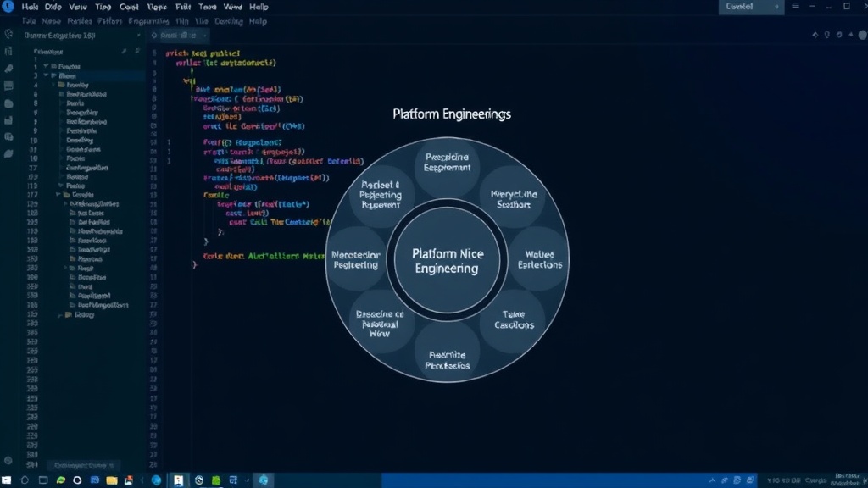This screenshot has width=868, height=488.
Task: Click the round icon ending the left activity bar
Action: click(x=8, y=460)
